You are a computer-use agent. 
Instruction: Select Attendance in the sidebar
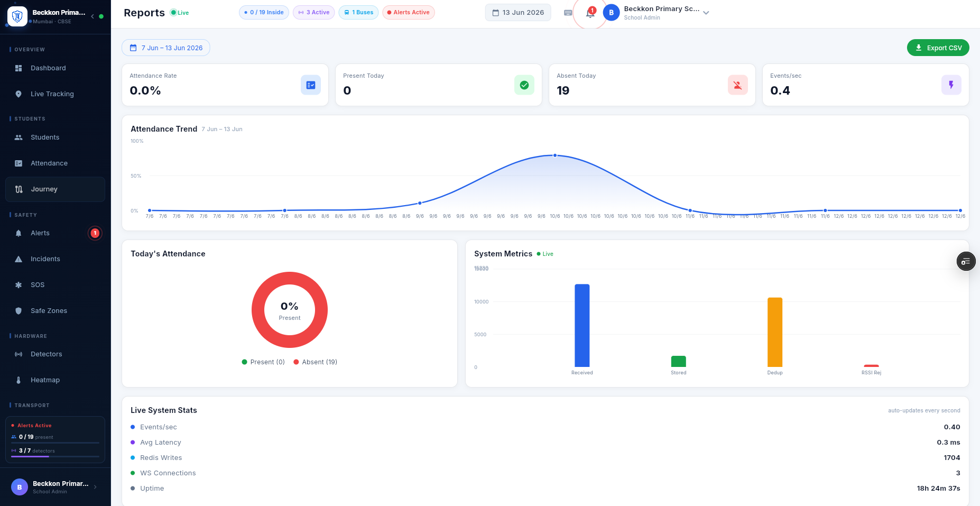[55, 163]
